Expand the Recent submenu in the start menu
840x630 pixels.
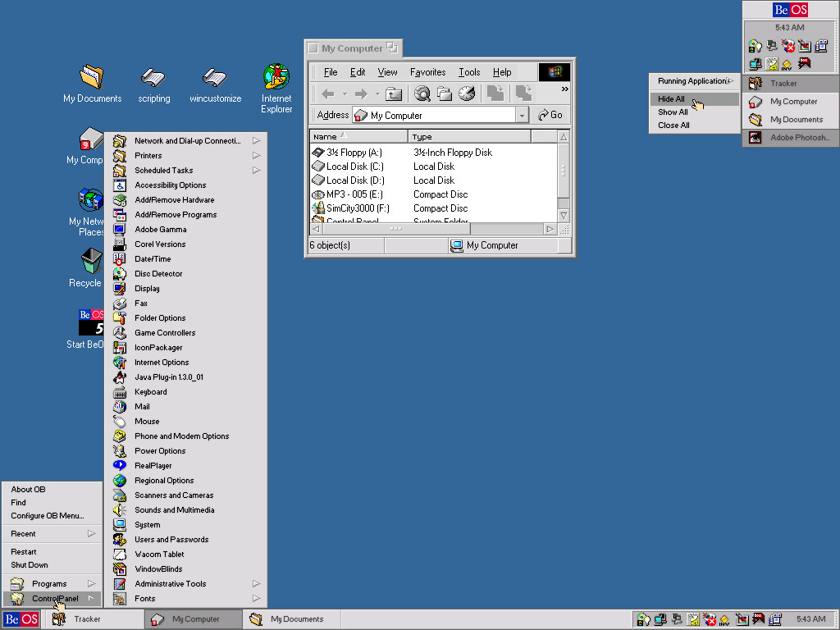click(x=52, y=534)
